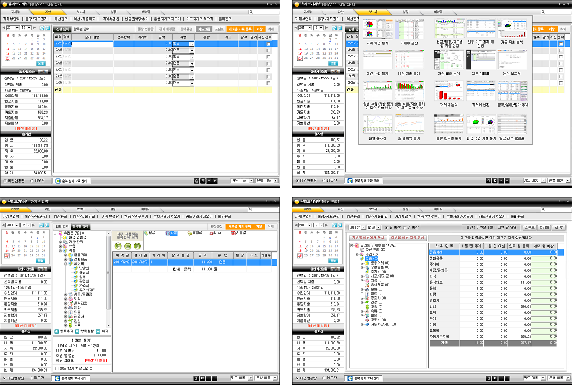574x392 pixels.
Task: Click the category tree vertical scrollbar
Action: 108,279
